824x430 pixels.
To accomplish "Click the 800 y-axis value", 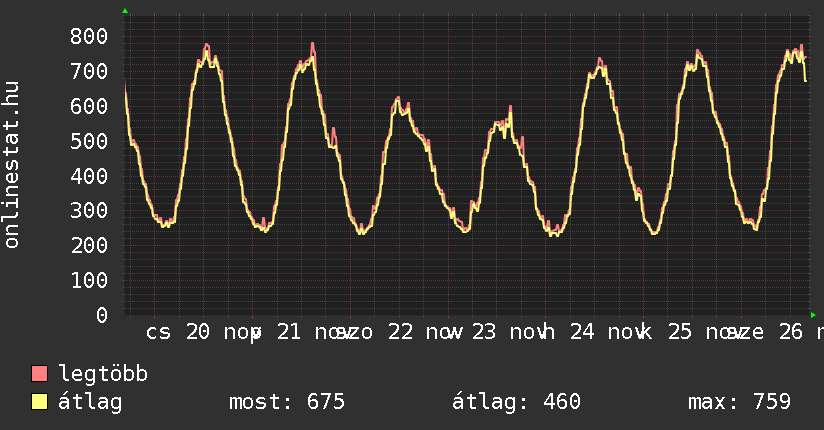I will coord(89,37).
